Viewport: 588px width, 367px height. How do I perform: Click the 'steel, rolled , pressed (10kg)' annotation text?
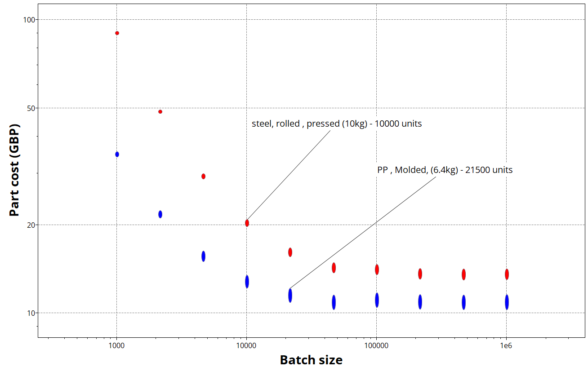337,124
